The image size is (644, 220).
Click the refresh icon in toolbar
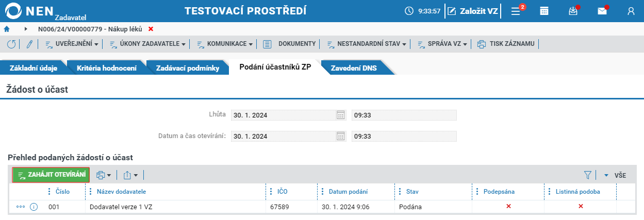pyautogui.click(x=11, y=44)
